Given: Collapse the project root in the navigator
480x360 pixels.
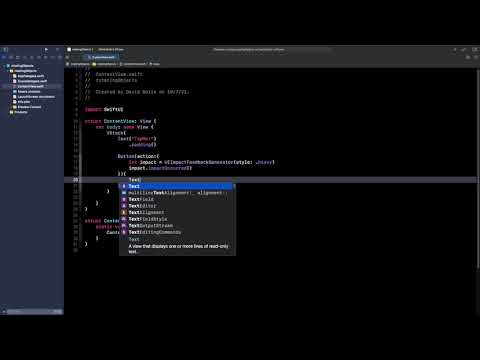Looking at the screenshot, I should pos(5,66).
